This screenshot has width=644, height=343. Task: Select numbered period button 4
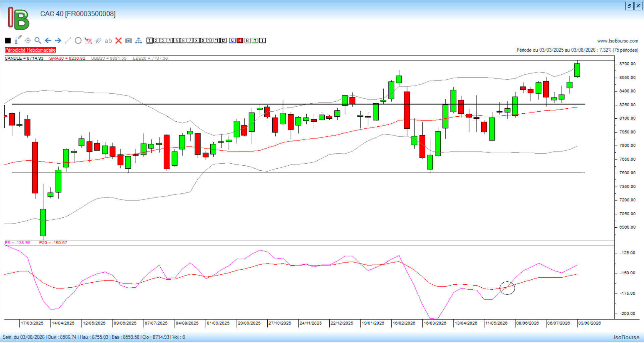[x=170, y=41]
